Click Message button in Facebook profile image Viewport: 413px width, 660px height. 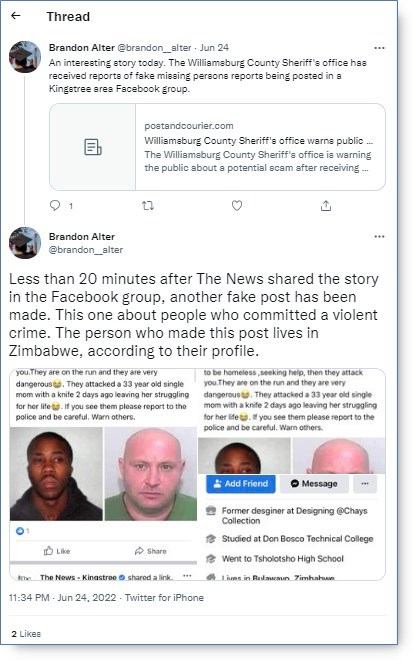tap(314, 484)
